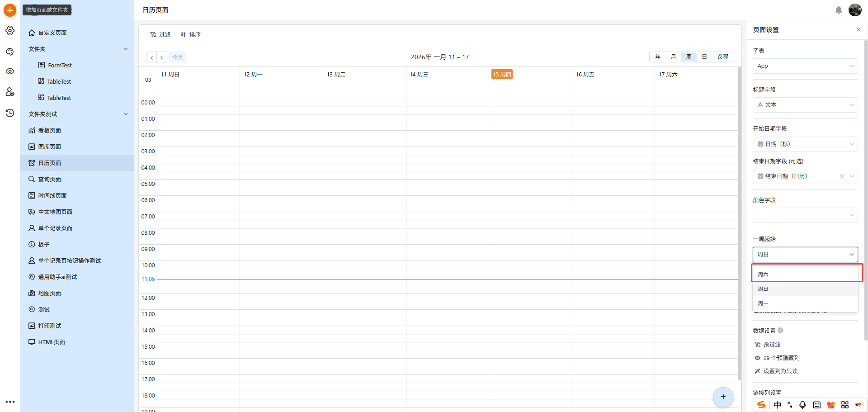This screenshot has width=868, height=412.
Task: Open the user permissions icon
Action: [10, 92]
